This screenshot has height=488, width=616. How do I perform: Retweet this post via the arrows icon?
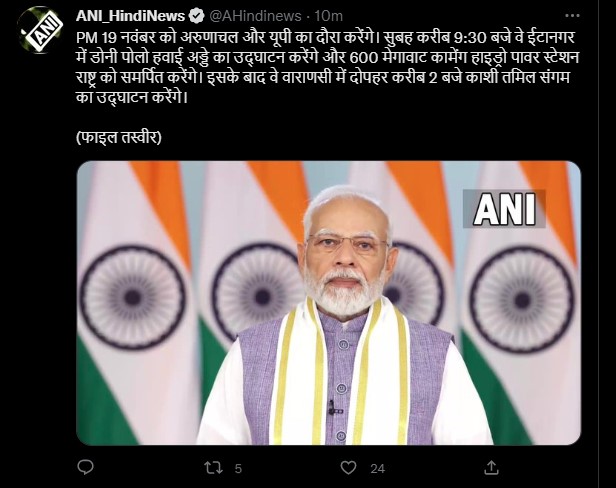(214, 468)
